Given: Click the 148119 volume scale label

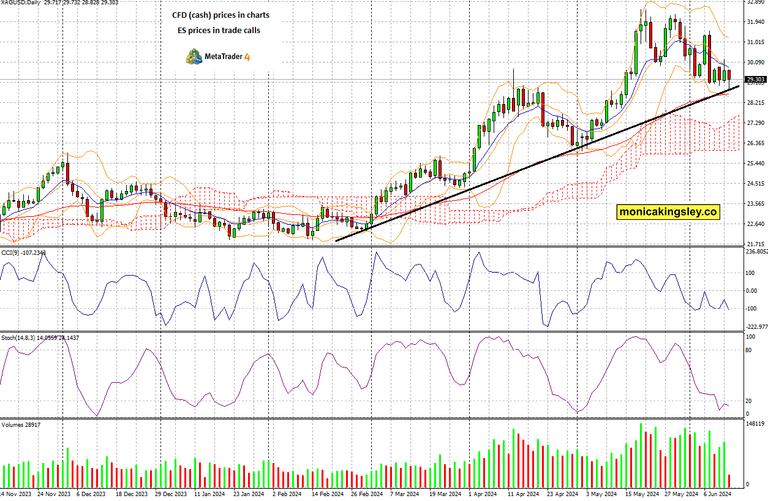Looking at the screenshot, I should point(751,423).
